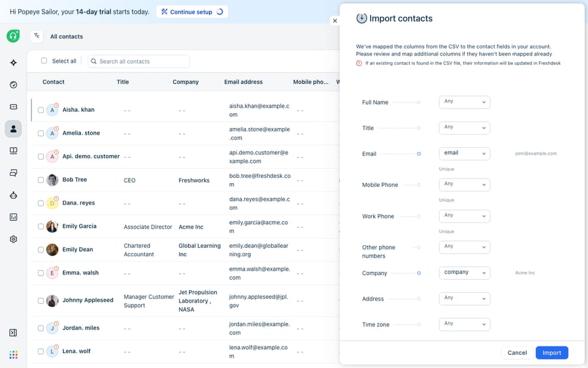588x368 pixels.
Task: Check the box for Api. demo. customer
Action: point(41,157)
